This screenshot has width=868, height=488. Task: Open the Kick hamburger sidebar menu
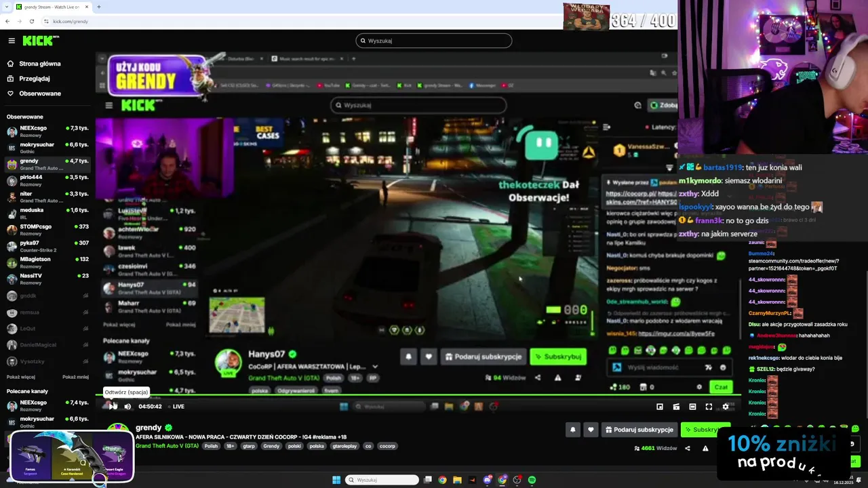[12, 41]
